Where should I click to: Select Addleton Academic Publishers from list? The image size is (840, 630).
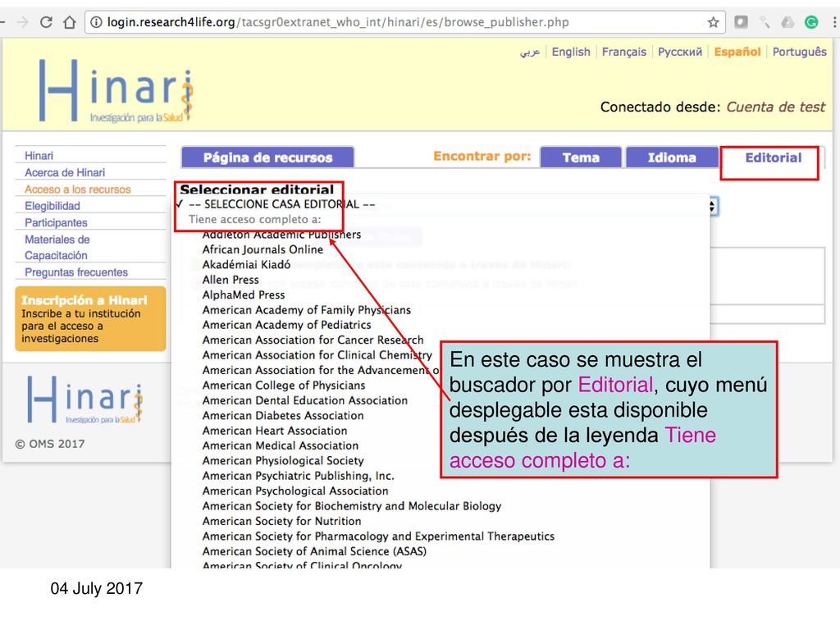click(x=282, y=235)
